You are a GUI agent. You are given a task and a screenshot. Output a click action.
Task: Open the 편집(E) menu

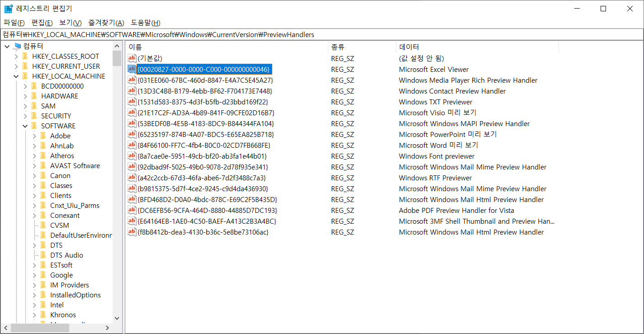[x=42, y=23]
